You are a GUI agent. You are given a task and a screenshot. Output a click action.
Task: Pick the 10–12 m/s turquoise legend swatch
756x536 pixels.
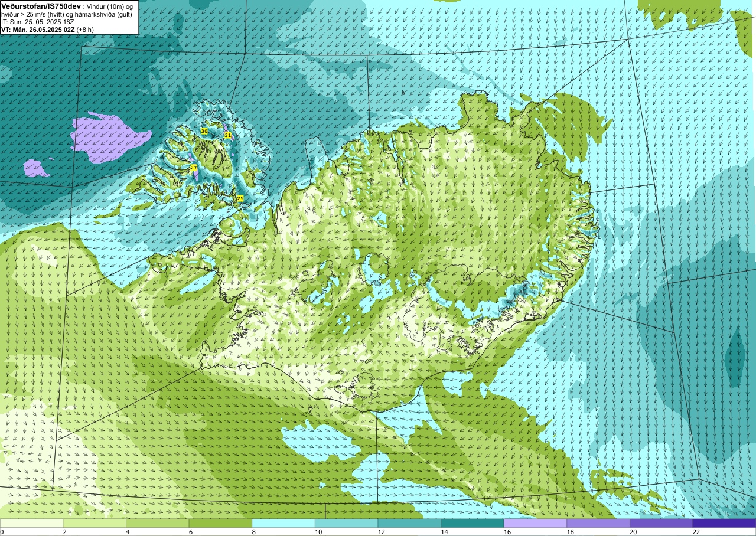pos(347,523)
